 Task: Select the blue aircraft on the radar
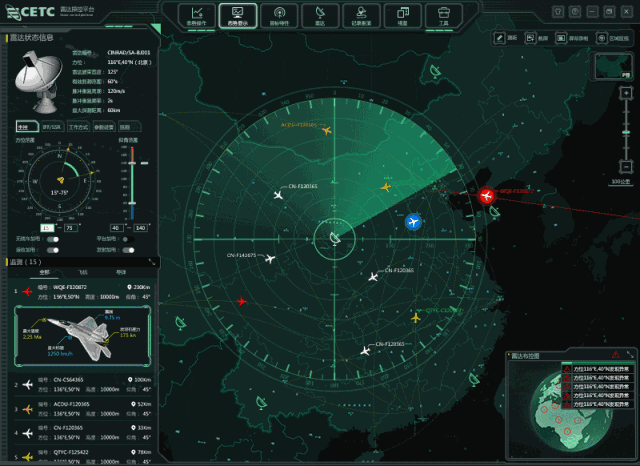pos(413,221)
